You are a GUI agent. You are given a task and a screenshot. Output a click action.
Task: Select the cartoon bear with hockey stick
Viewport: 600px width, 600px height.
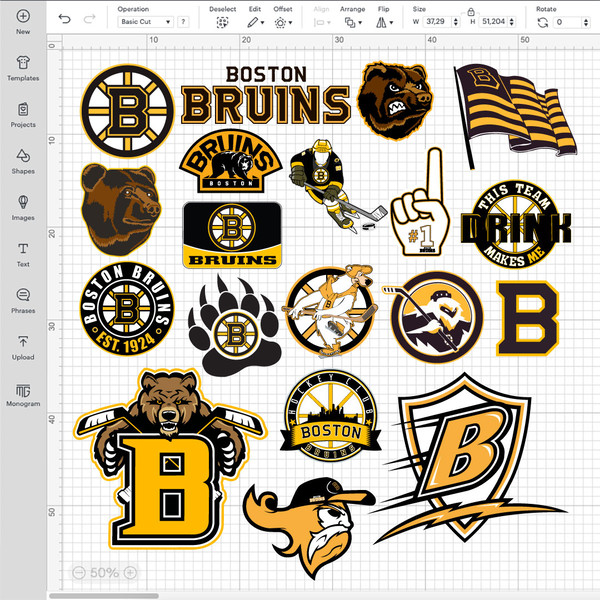tap(330, 311)
